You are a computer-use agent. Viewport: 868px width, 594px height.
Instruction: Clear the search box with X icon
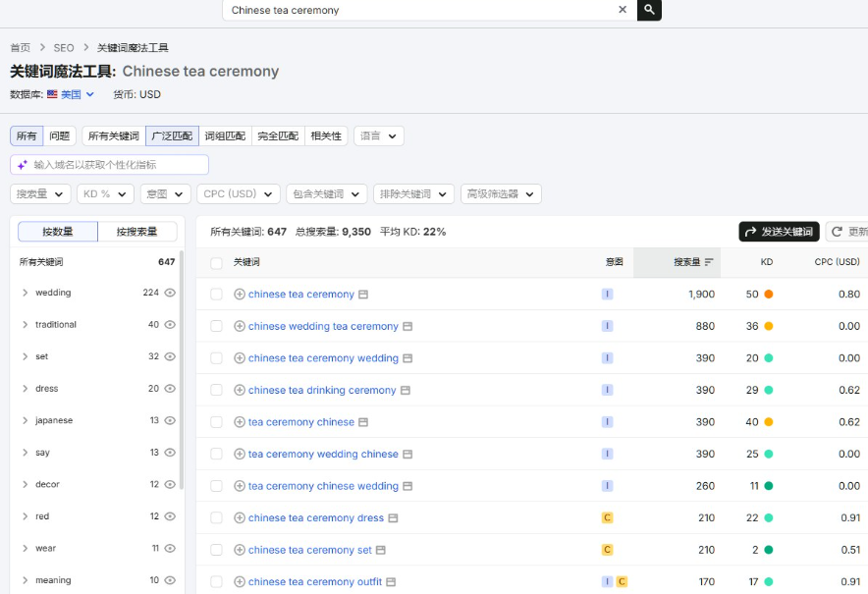click(623, 10)
